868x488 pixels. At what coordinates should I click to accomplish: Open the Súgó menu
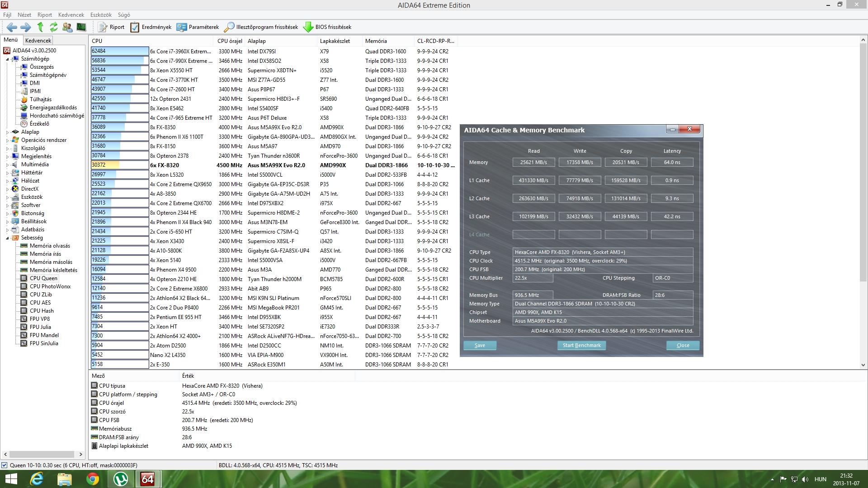click(124, 15)
